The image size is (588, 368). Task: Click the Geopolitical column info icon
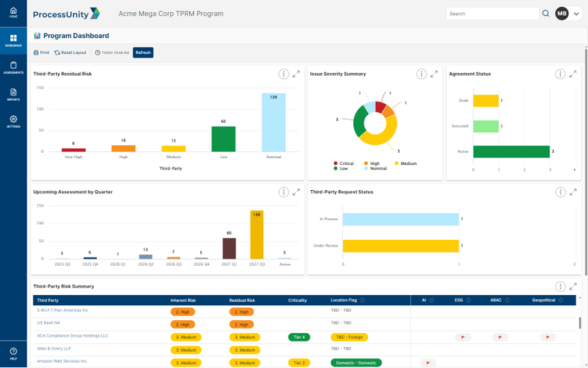tap(561, 301)
